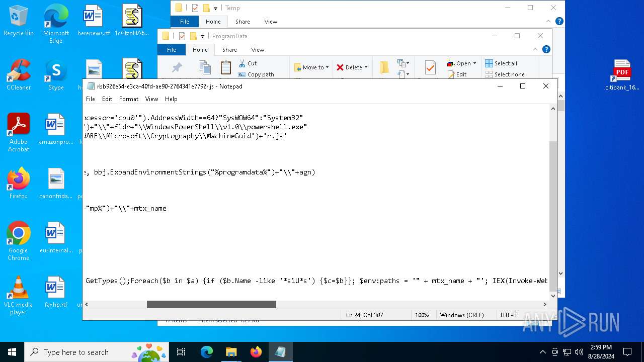Viewport: 644px width, 362px height.
Task: Click Select none in ProgramData ribbon
Action: (505, 74)
